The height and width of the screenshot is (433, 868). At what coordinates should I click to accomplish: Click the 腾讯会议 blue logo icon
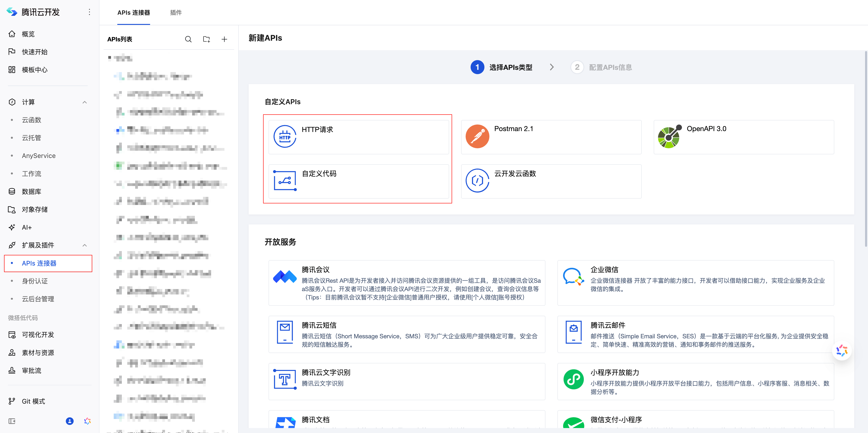[285, 276]
